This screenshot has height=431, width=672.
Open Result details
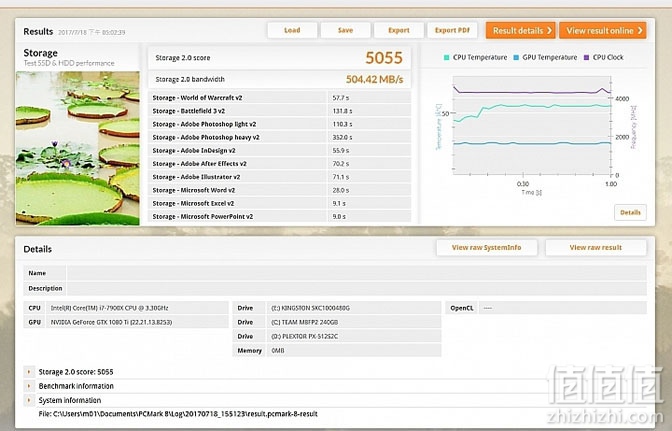(521, 31)
